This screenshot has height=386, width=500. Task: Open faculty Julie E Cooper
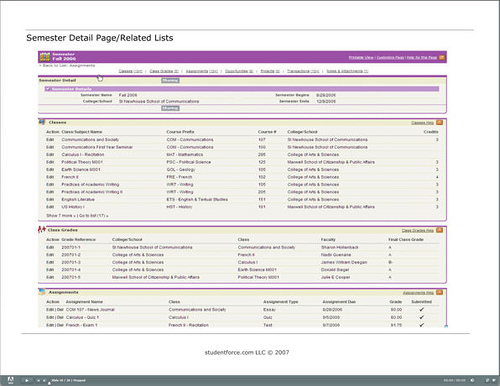335,277
